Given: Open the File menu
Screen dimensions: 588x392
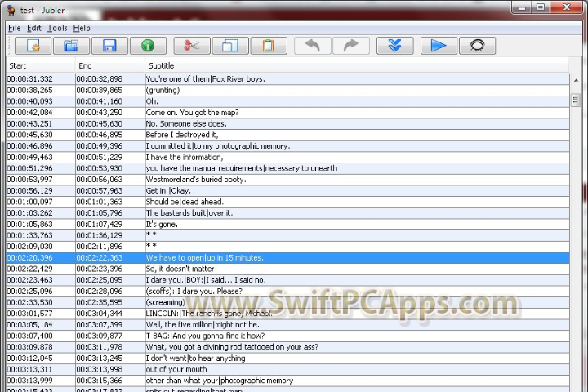Looking at the screenshot, I should click(x=15, y=28).
